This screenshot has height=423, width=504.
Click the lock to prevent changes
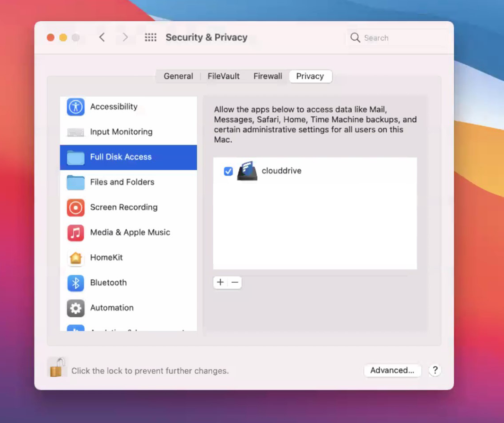coord(57,368)
